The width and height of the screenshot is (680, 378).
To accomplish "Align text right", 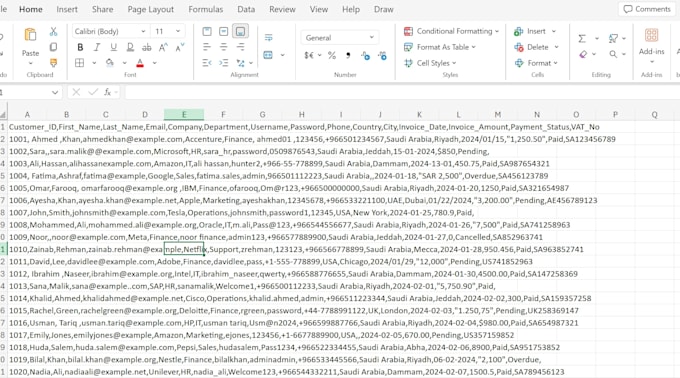I will 240,47.
